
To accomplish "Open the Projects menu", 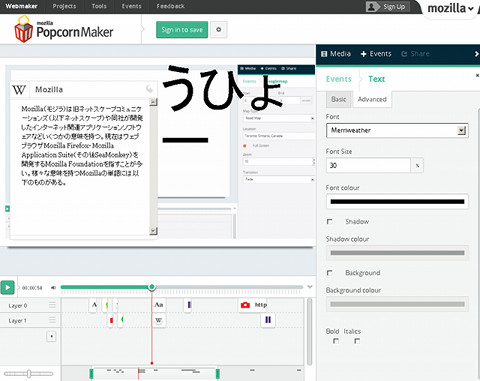I will pyautogui.click(x=64, y=6).
